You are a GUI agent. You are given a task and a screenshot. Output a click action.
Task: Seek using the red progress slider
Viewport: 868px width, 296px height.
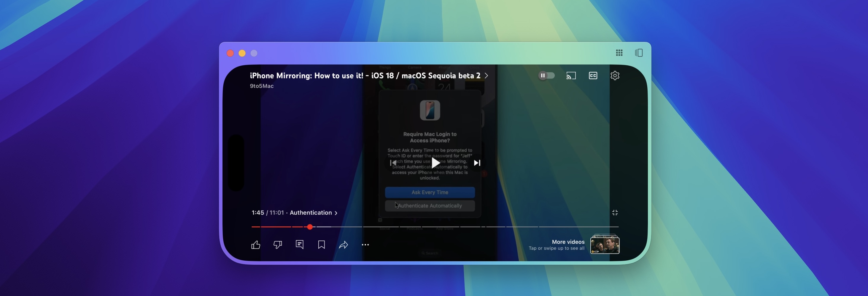tap(310, 227)
